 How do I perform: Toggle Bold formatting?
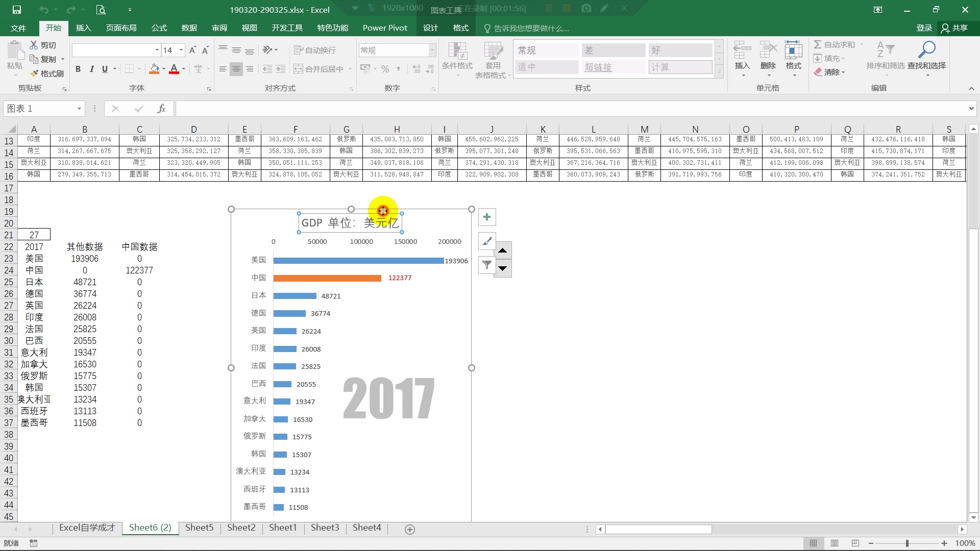click(x=78, y=69)
